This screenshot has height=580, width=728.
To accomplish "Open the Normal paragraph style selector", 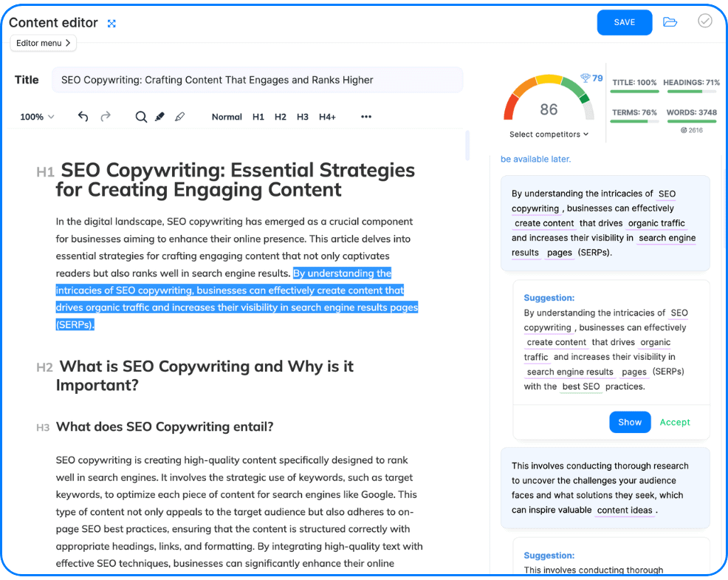I will (227, 116).
